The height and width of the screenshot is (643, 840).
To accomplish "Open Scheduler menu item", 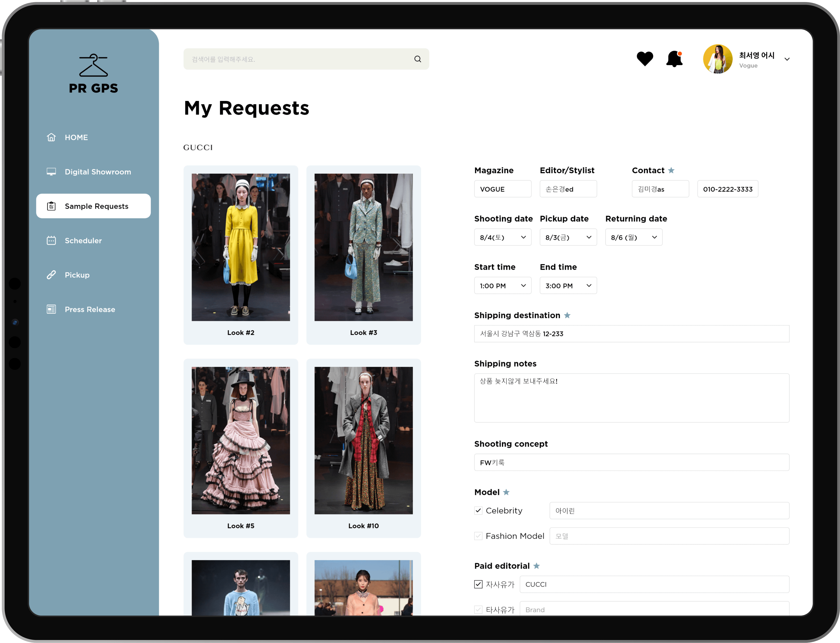I will point(93,240).
